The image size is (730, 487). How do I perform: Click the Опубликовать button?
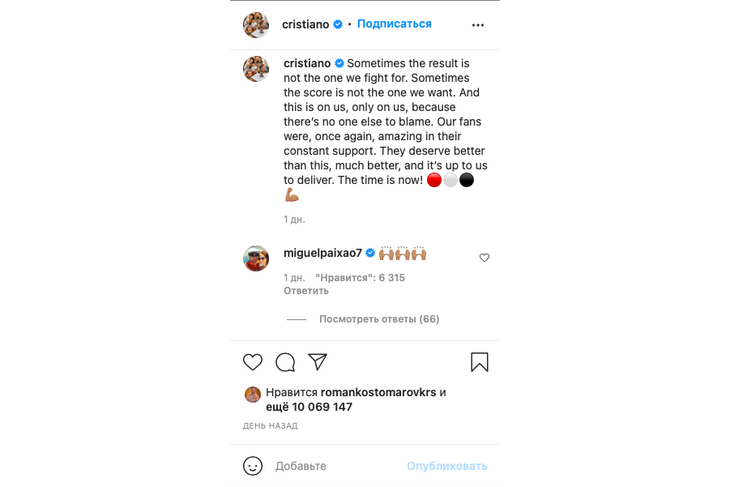point(447,466)
